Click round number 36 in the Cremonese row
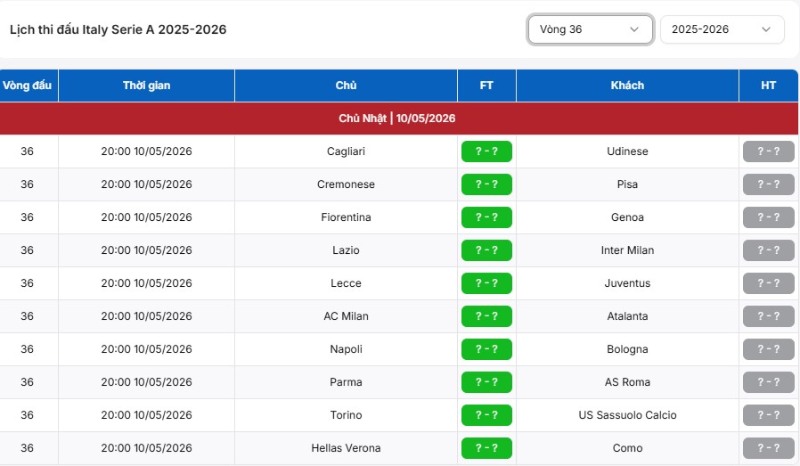This screenshot has height=466, width=800. point(27,184)
